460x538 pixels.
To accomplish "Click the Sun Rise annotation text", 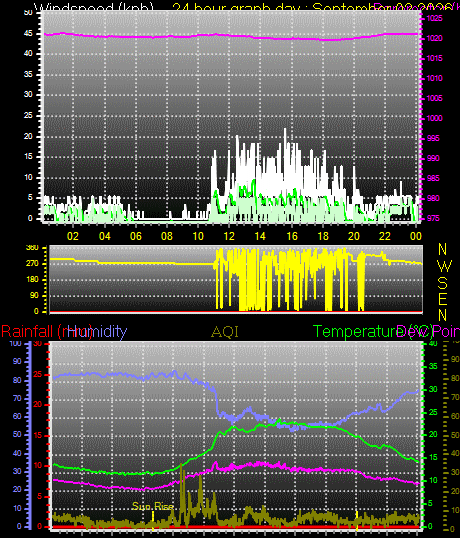I will coord(153,506).
